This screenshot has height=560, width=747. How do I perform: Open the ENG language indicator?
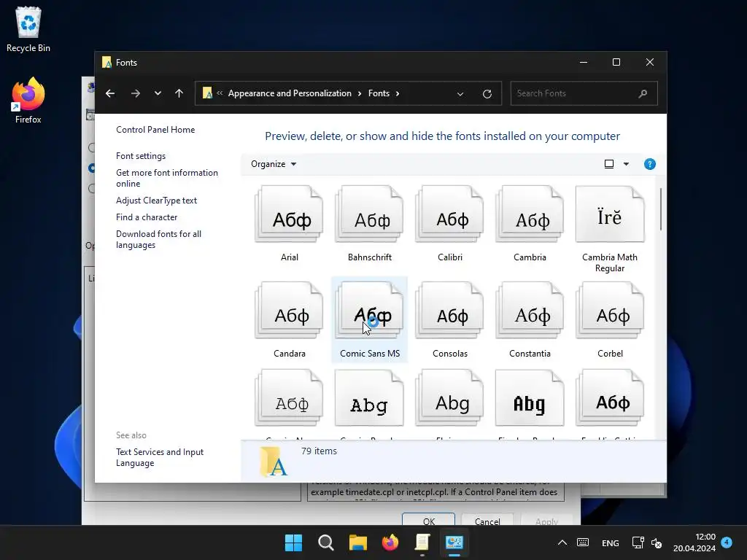pos(611,542)
